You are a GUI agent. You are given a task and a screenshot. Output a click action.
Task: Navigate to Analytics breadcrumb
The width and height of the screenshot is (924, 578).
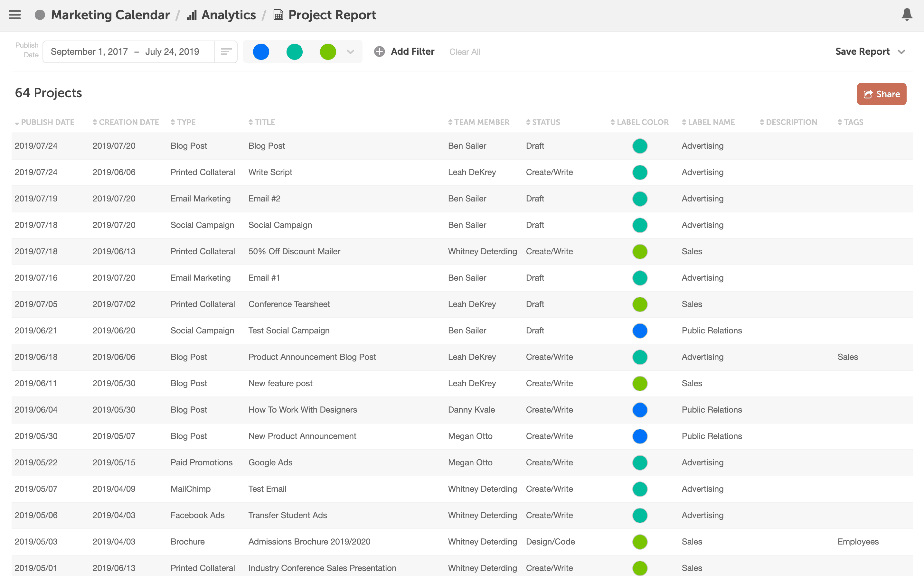tap(228, 15)
